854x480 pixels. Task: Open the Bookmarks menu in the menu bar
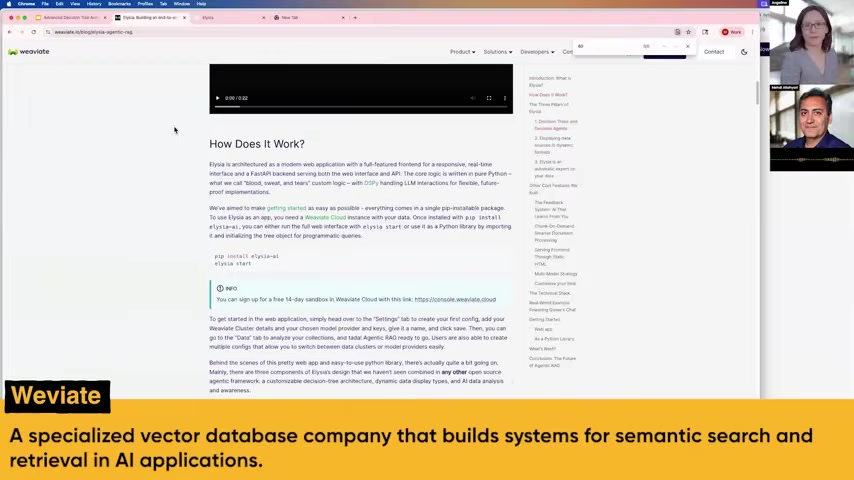(x=119, y=4)
